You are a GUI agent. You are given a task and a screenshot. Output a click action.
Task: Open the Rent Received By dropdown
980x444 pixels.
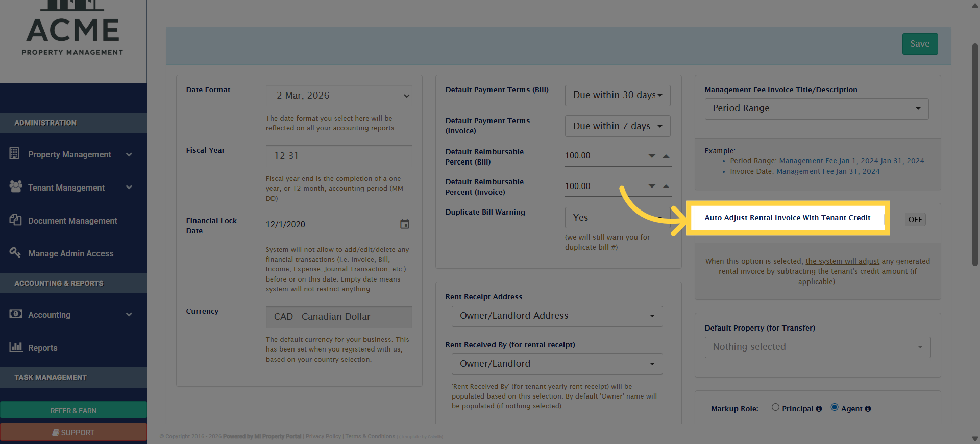(557, 364)
